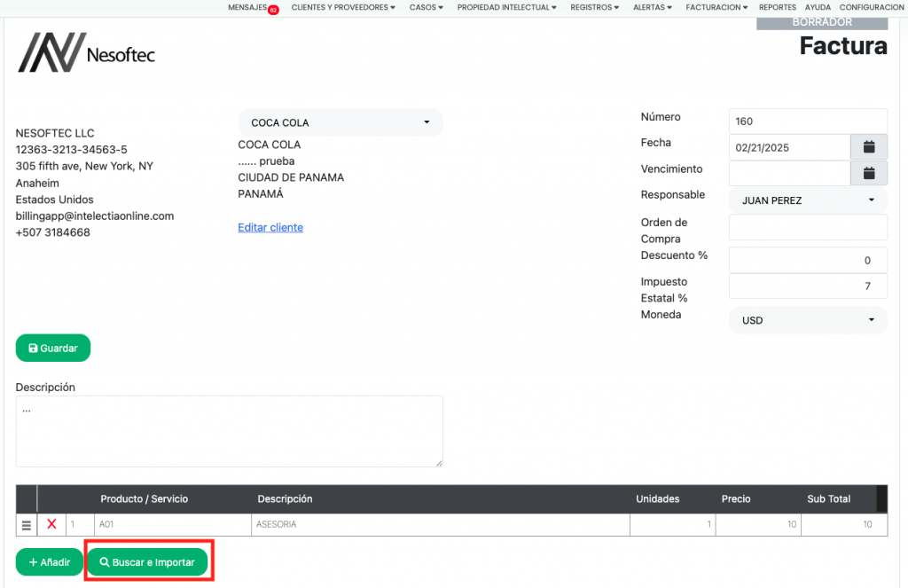Change the Moneda USD dropdown
Screen dimensions: 908x588
(x=808, y=320)
